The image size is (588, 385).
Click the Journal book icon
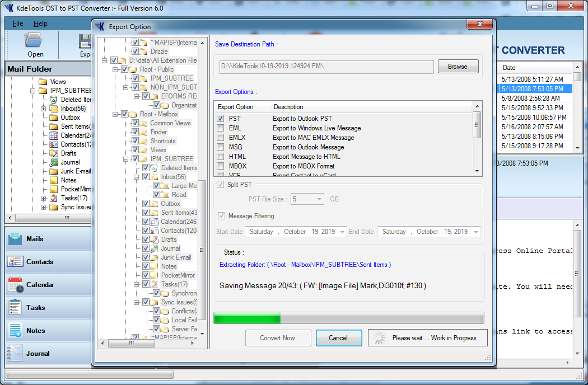coord(16,354)
